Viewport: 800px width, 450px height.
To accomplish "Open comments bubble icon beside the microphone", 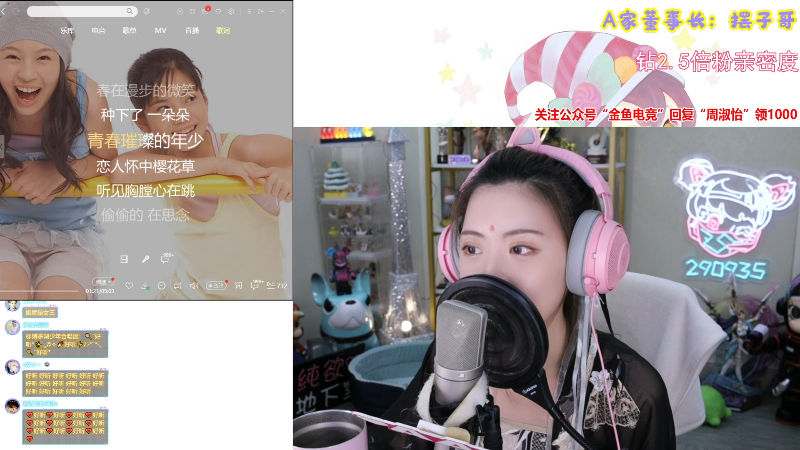I will coord(166,259).
